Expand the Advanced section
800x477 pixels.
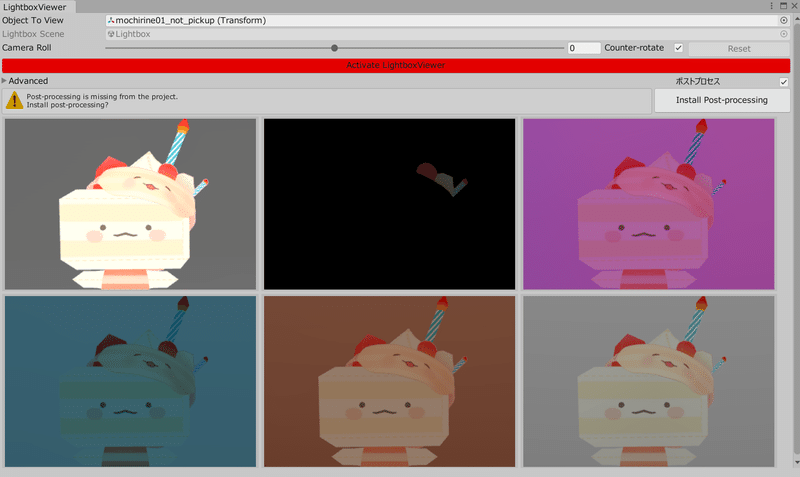point(4,81)
